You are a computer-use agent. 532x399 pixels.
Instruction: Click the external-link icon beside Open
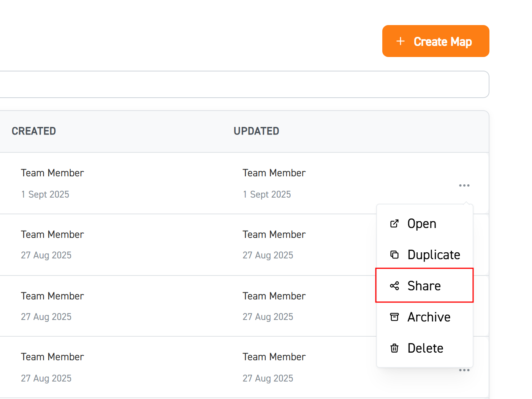coord(394,223)
